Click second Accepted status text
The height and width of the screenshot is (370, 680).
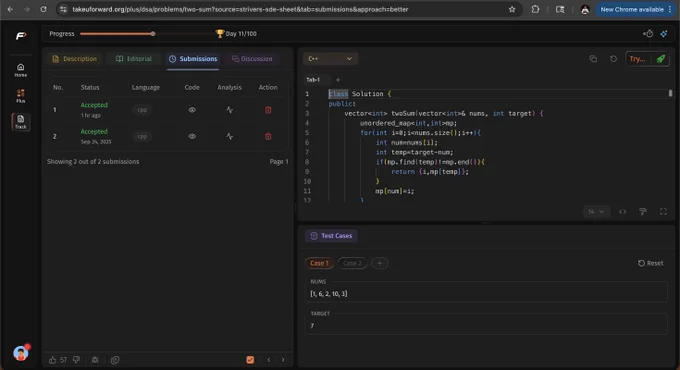(94, 131)
